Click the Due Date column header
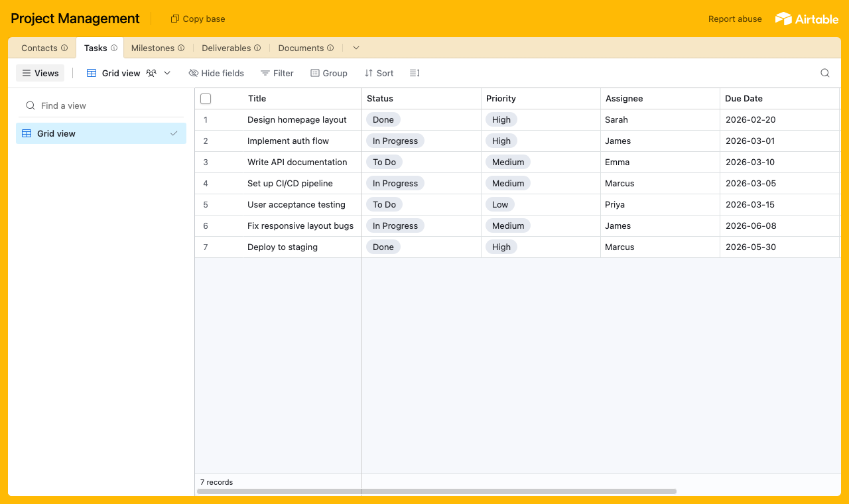This screenshot has width=849, height=504. tap(779, 98)
